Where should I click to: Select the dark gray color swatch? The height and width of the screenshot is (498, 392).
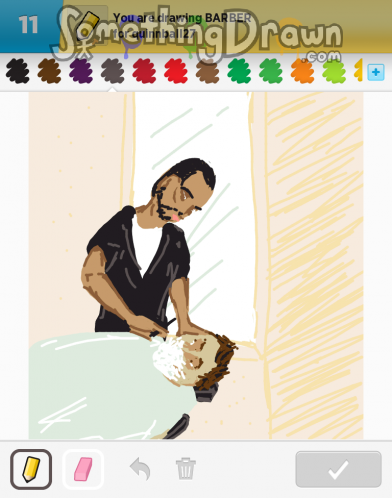[113, 71]
